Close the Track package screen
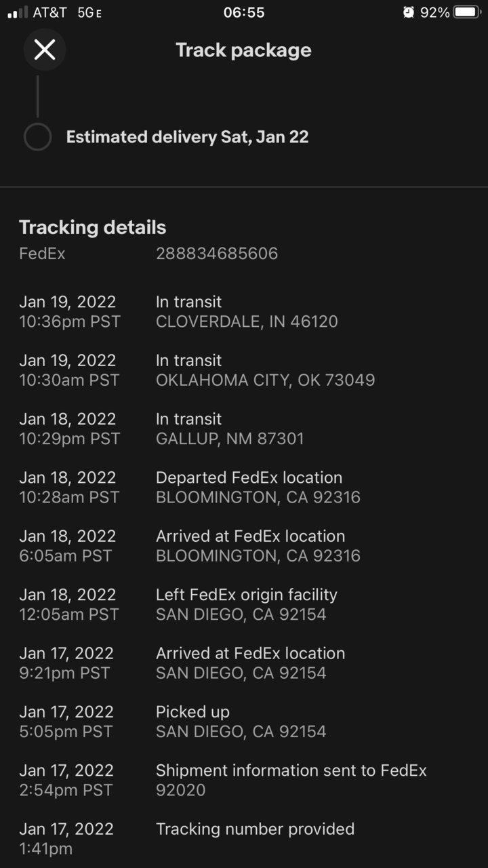The image size is (488, 868). [45, 50]
